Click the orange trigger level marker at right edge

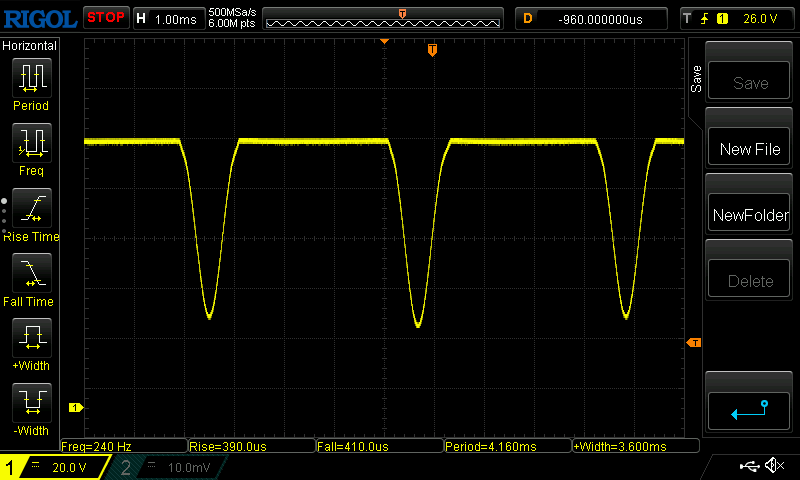click(x=694, y=343)
